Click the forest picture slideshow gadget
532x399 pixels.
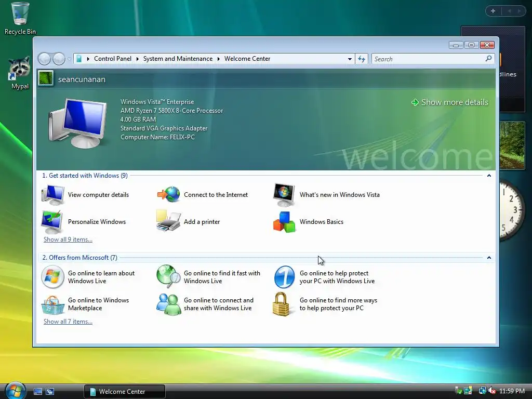[x=512, y=145]
